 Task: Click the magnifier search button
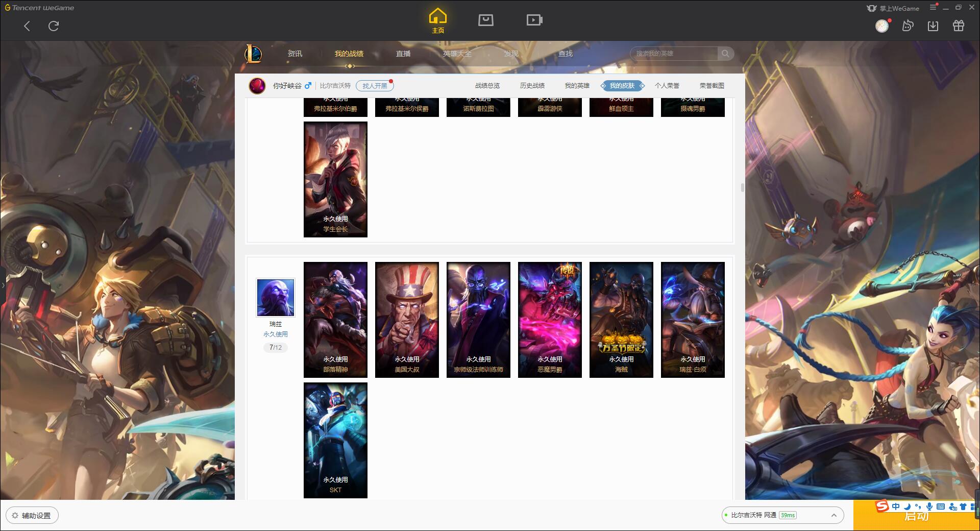(725, 54)
